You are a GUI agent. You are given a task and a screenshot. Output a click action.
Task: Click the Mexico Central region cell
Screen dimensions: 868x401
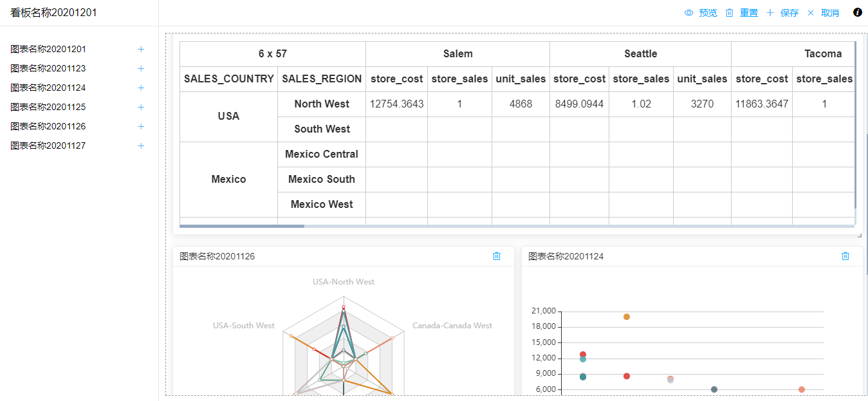coord(322,154)
